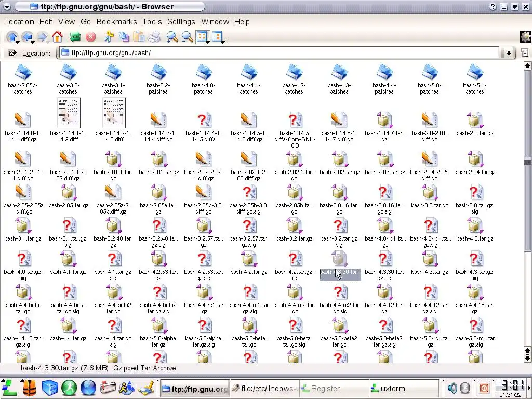Launch the blue globe web browser

tap(88, 388)
